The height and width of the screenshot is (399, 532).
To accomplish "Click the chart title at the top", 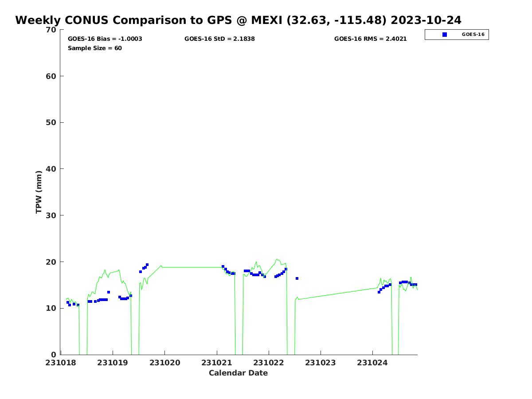I will [238, 20].
